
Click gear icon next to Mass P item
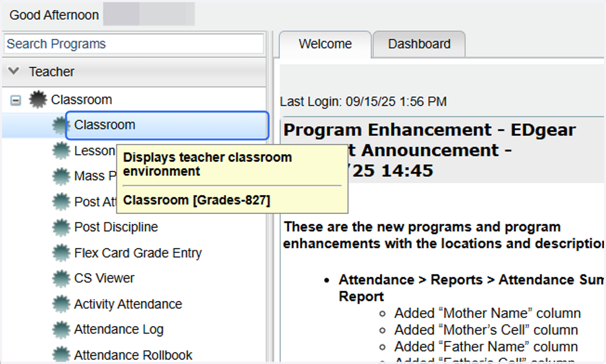pos(61,176)
